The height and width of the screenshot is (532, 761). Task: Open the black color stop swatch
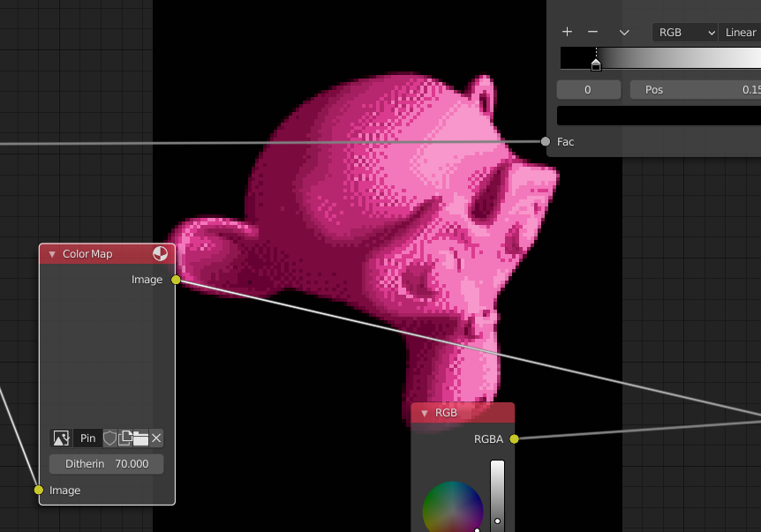[x=659, y=116]
